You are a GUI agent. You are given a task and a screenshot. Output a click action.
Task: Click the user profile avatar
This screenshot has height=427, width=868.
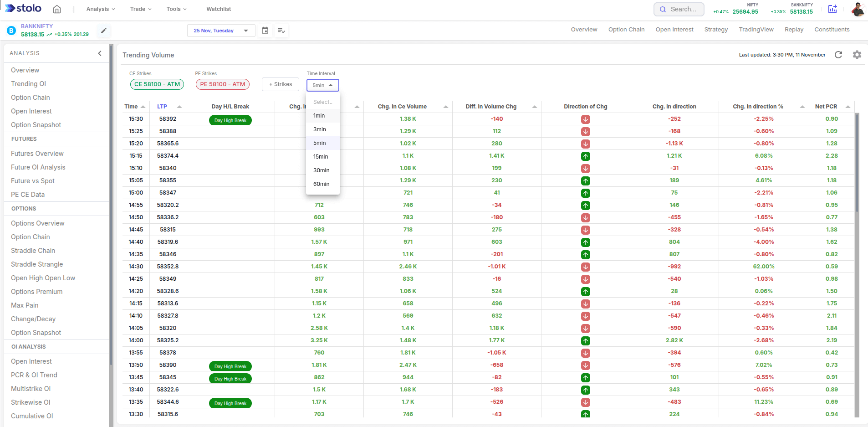858,9
